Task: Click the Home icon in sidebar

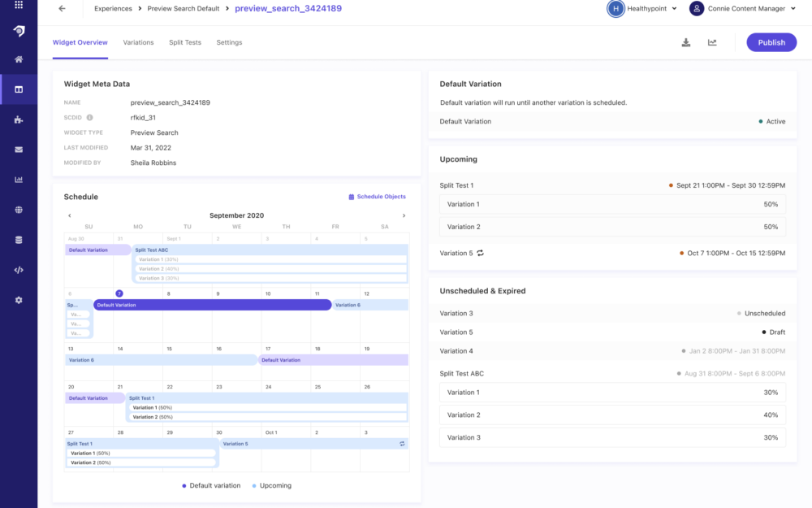Action: [19, 59]
